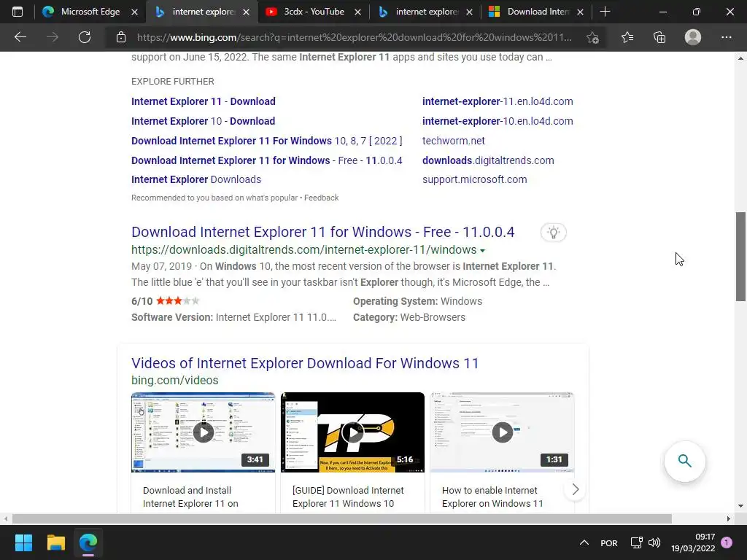The height and width of the screenshot is (560, 747).
Task: Click the horizontal scrollbar thumb
Action: [x=341, y=518]
